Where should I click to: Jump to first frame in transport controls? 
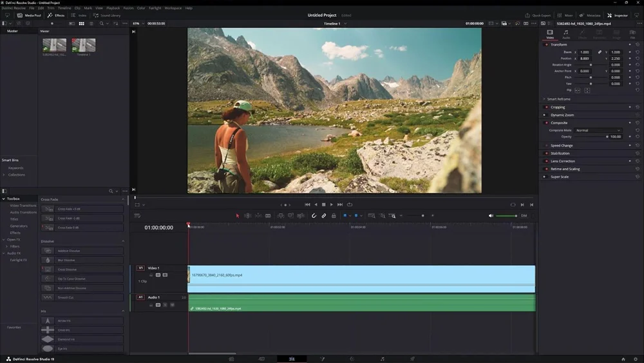307,205
